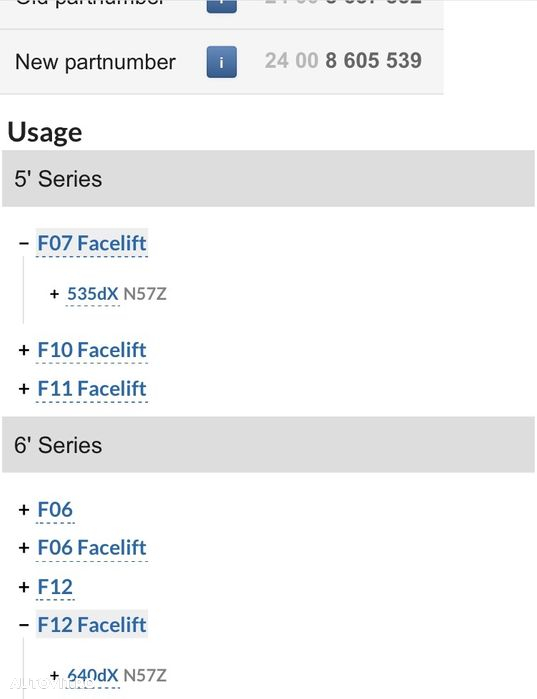Follow the F11 Facelift link
537x699 pixels.
click(x=92, y=389)
